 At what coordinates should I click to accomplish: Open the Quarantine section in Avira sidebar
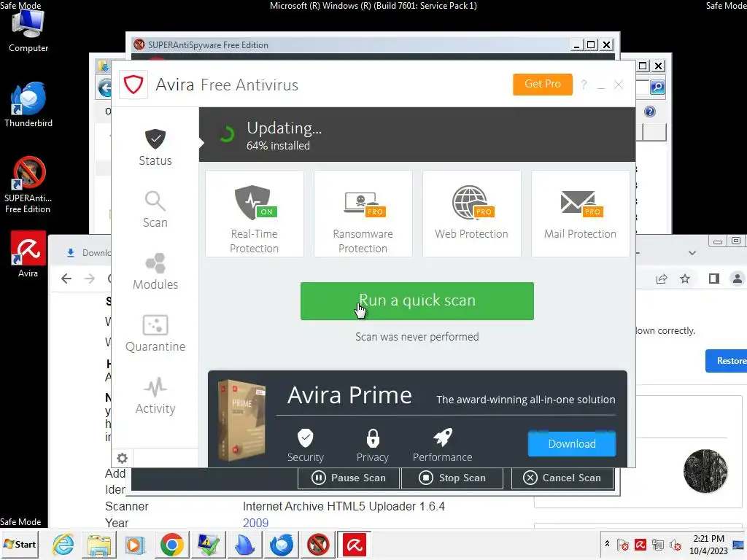pos(155,333)
